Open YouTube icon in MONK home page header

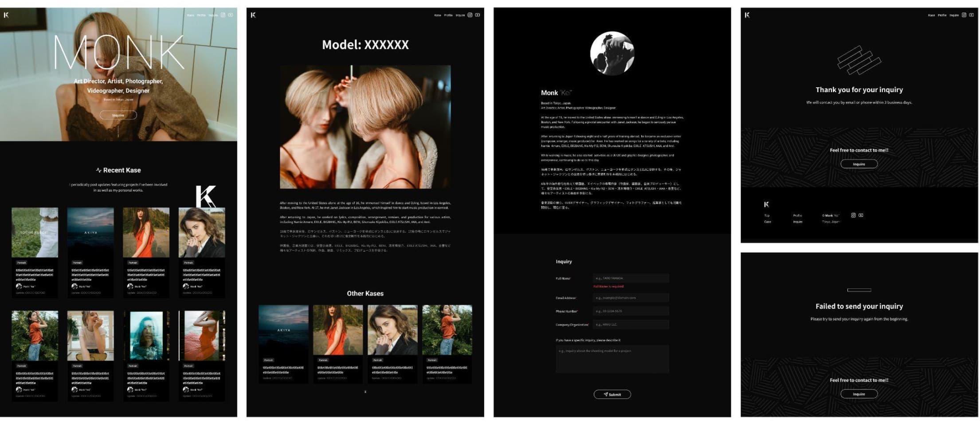(231, 15)
